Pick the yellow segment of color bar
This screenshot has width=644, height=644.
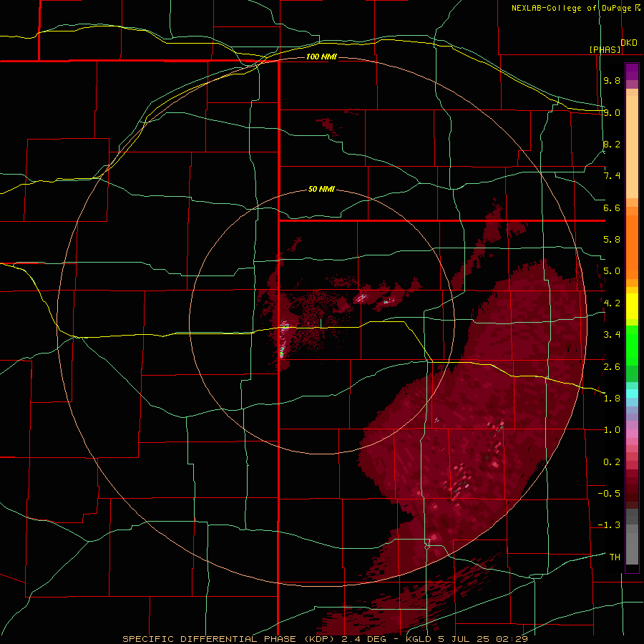(632, 306)
